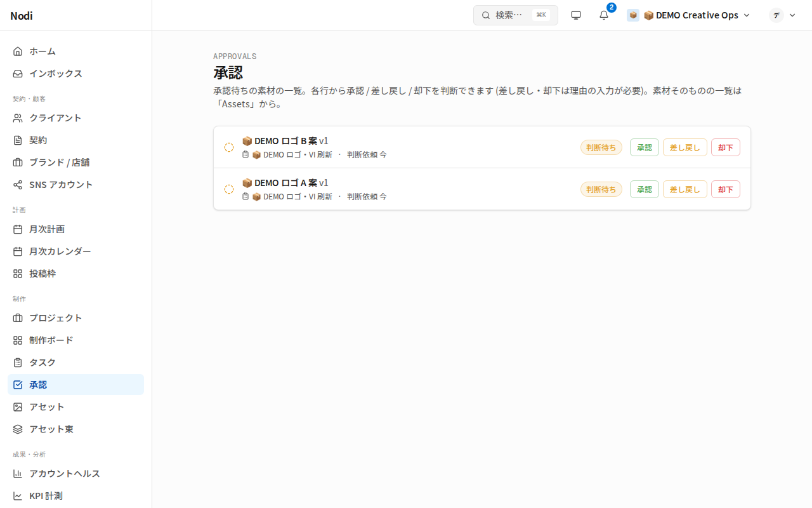This screenshot has width=812, height=508.
Task: Open アセット束 page
Action: click(75, 429)
